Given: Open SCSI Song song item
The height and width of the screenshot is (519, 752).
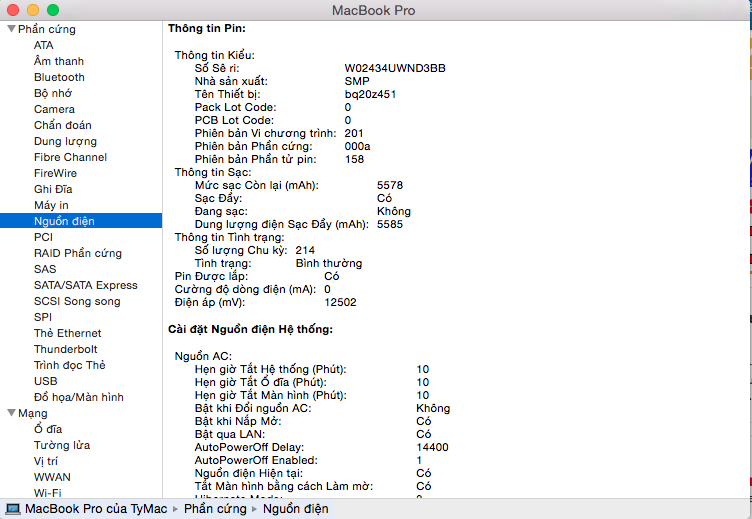Looking at the screenshot, I should [x=77, y=301].
